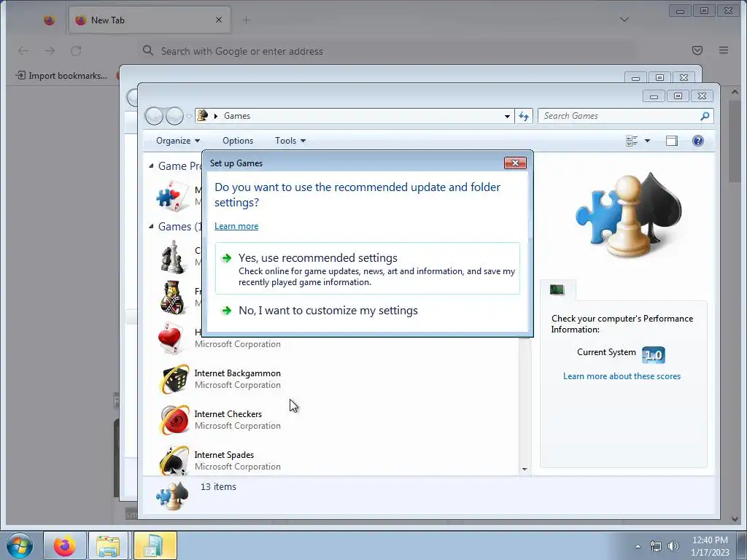
Task: Click the Games folder icon in address bar
Action: pyautogui.click(x=203, y=115)
